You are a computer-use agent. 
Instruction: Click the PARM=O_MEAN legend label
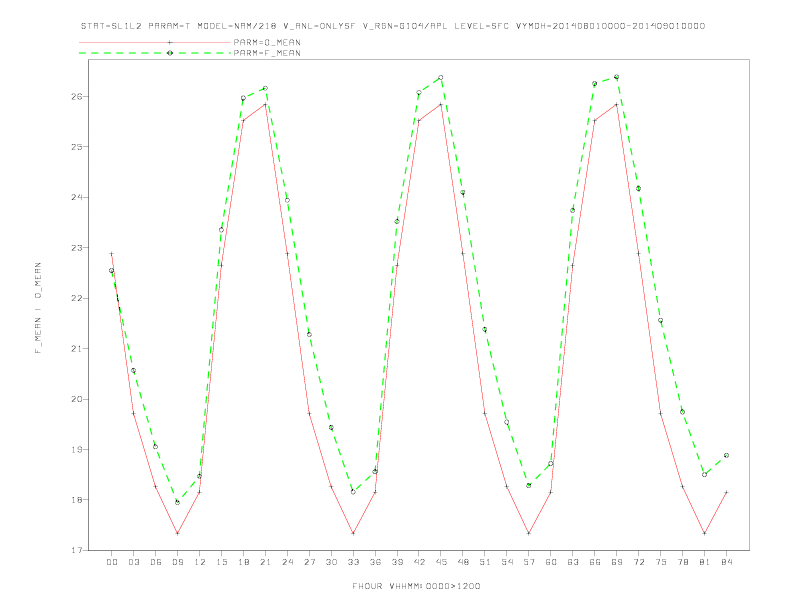click(x=267, y=42)
